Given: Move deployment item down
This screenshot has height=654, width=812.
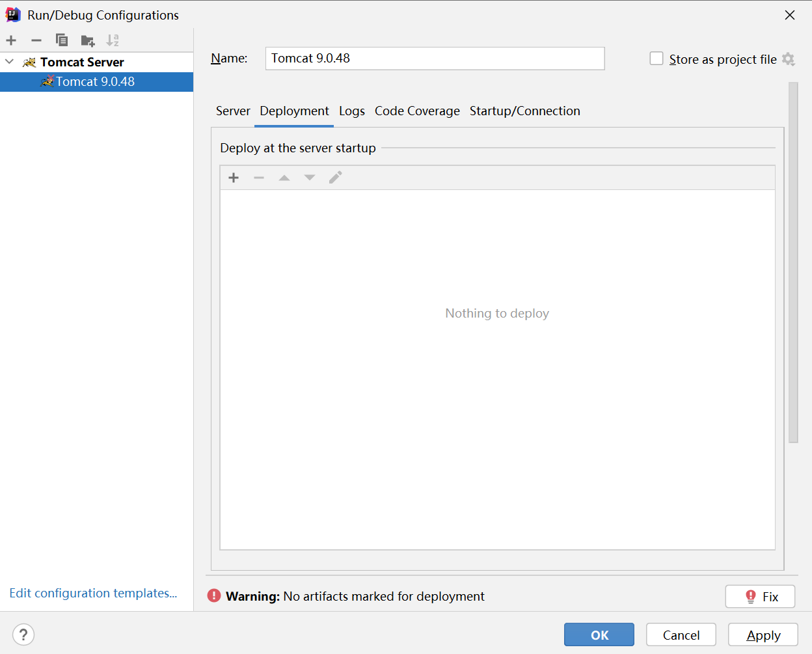Looking at the screenshot, I should 310,178.
